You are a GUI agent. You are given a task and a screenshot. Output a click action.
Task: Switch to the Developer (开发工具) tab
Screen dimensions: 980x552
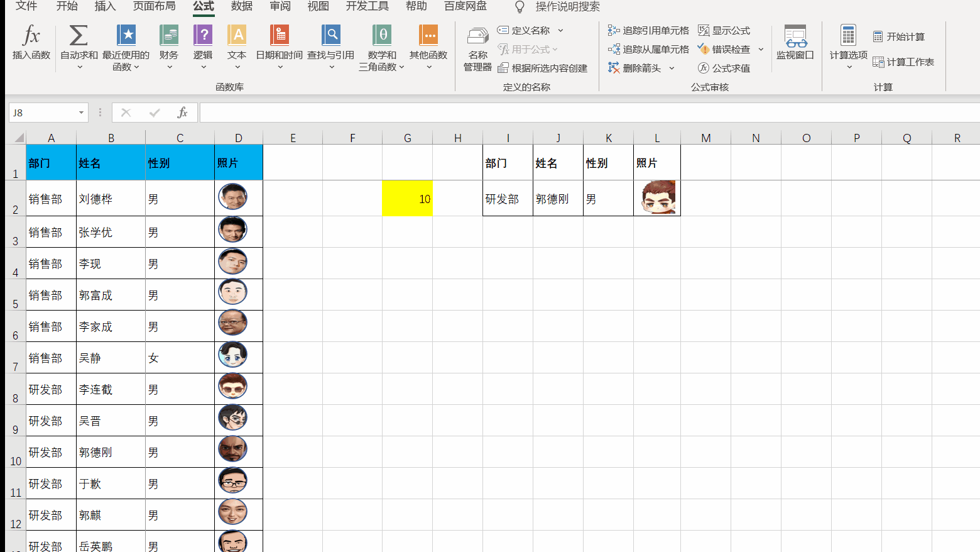[x=367, y=6]
